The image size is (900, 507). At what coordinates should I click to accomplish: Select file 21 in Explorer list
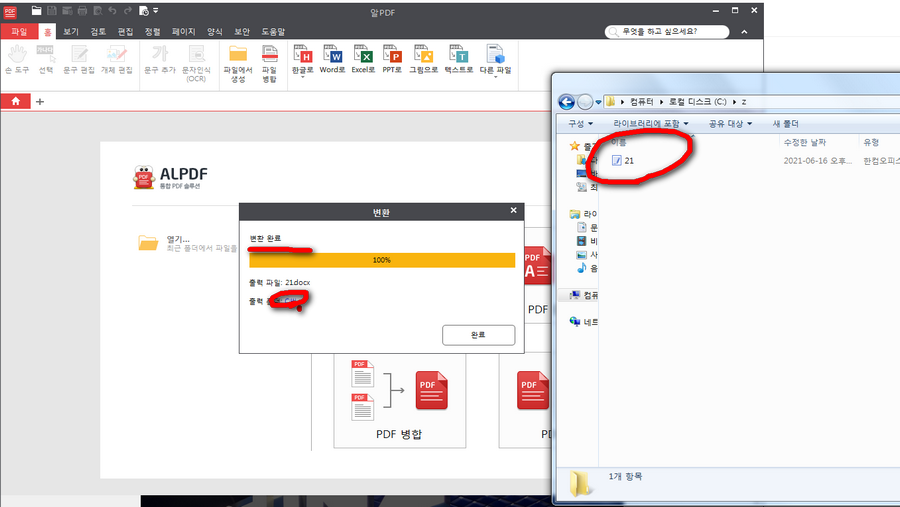coord(623,161)
